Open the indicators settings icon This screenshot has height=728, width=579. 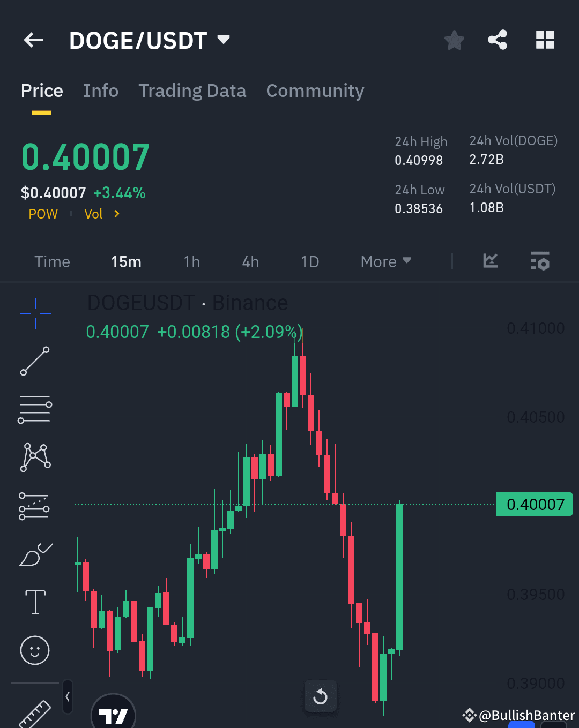540,262
